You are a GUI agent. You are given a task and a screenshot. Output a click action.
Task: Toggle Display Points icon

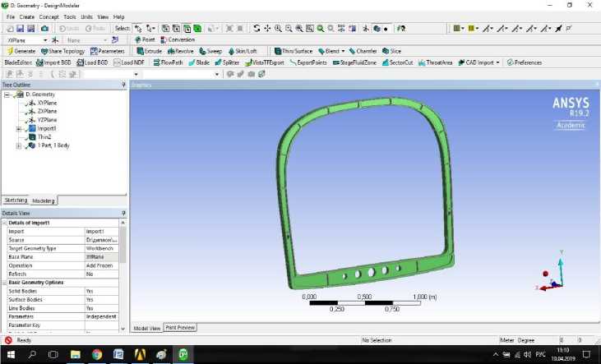(386, 29)
